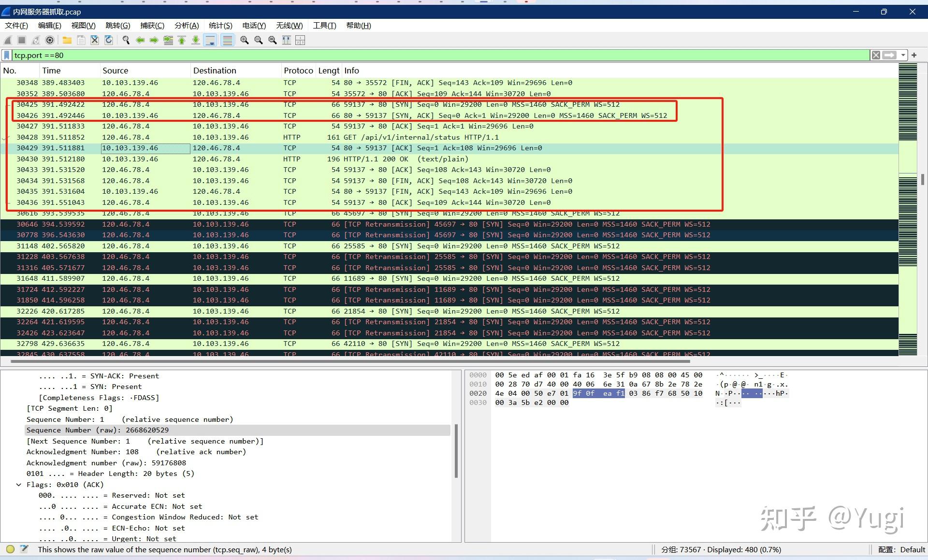The height and width of the screenshot is (560, 928).
Task: Jump to first packet icon
Action: pos(182,40)
